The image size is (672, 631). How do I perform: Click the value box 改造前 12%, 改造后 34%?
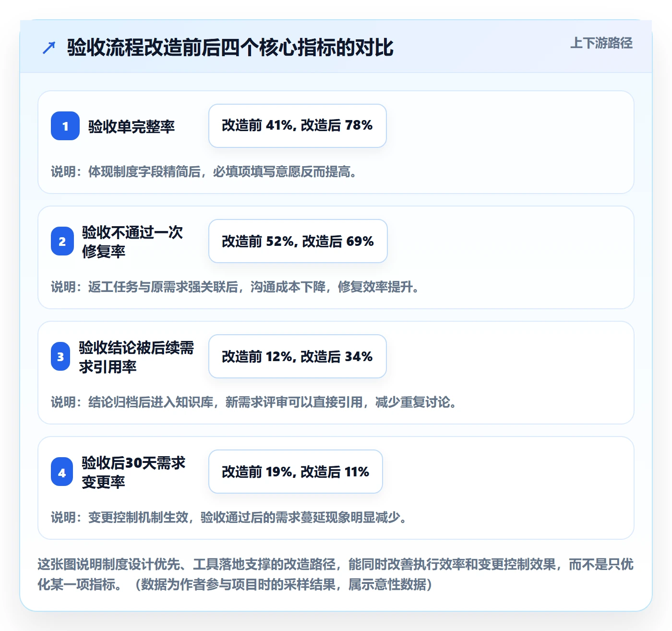[298, 356]
